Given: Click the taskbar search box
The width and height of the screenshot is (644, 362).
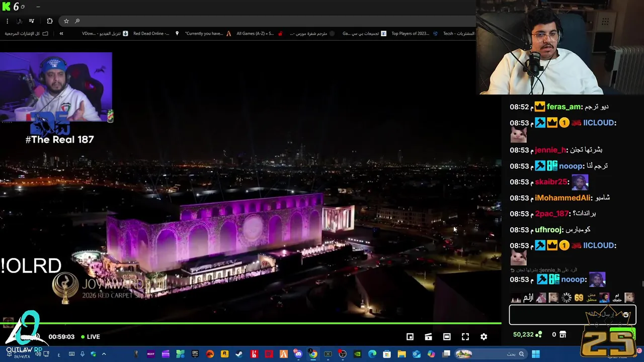Looking at the screenshot, I should click(492, 354).
